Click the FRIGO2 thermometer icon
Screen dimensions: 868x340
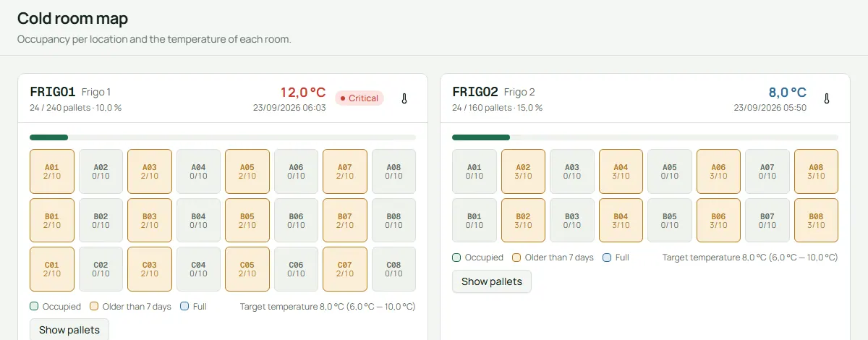click(827, 98)
